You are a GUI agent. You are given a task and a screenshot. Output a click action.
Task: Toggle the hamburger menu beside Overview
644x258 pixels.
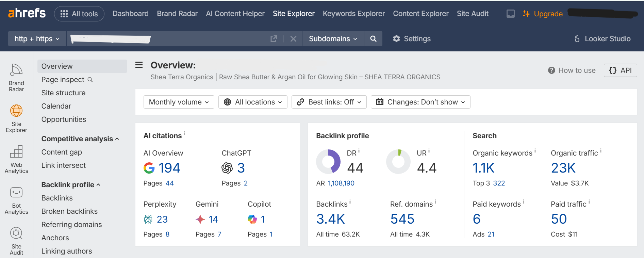click(x=139, y=65)
